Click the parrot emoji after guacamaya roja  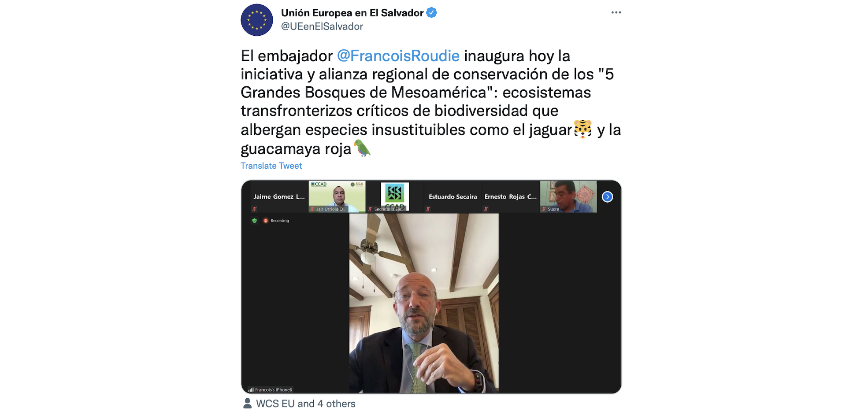(362, 148)
